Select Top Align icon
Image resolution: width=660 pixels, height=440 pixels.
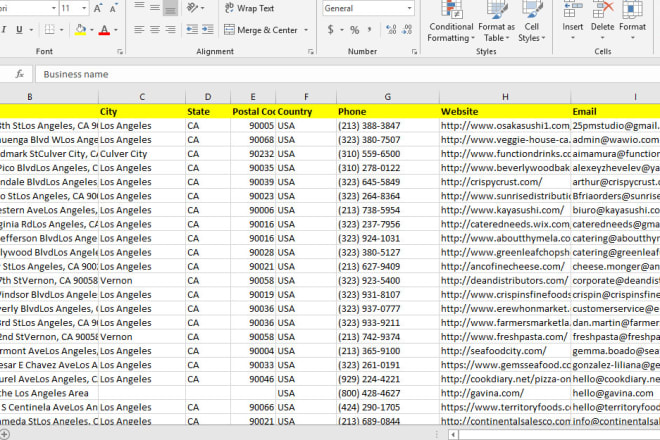139,7
